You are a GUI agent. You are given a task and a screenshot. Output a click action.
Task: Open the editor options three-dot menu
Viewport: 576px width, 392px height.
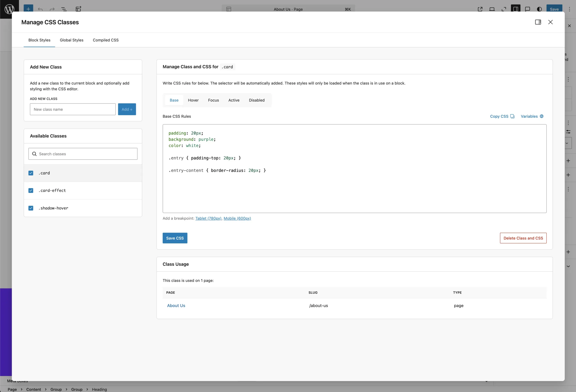click(569, 9)
